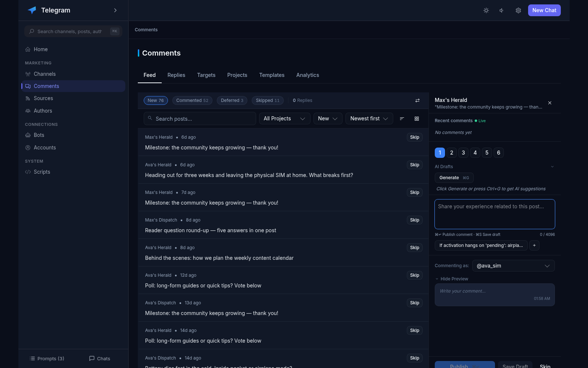This screenshot has height=368, width=588.
Task: Filter by Skipped 11 posts
Action: point(268,100)
